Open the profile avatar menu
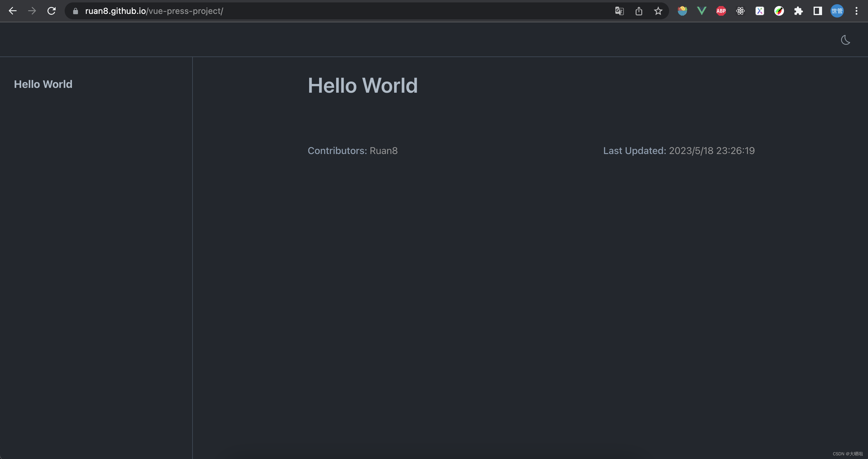 click(x=837, y=11)
